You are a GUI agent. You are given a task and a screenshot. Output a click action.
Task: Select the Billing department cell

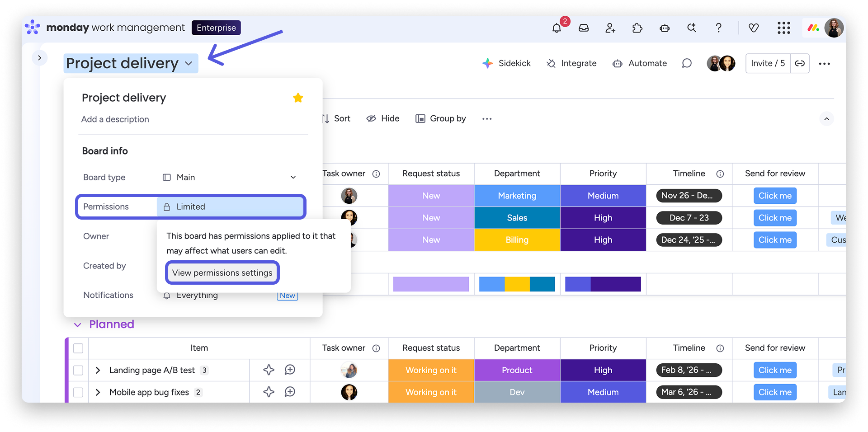click(x=517, y=240)
